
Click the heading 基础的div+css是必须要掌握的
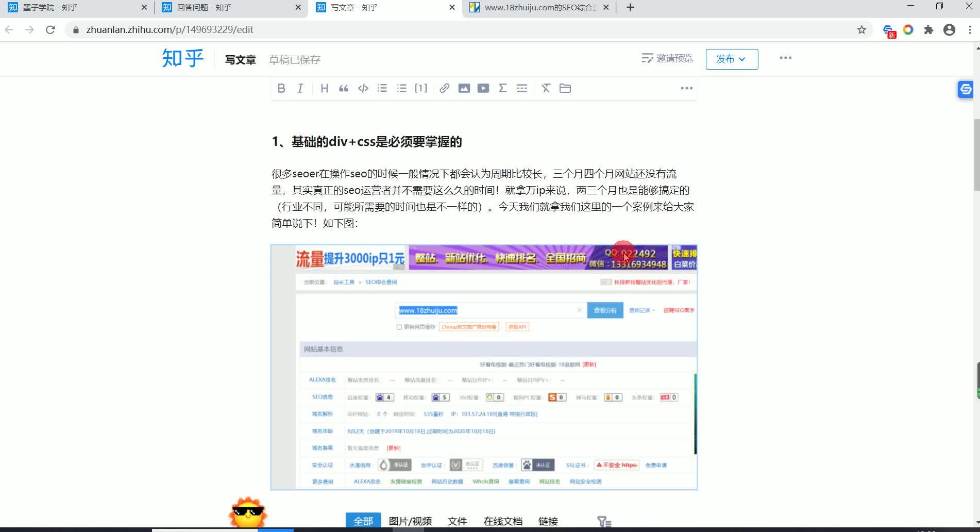click(367, 142)
